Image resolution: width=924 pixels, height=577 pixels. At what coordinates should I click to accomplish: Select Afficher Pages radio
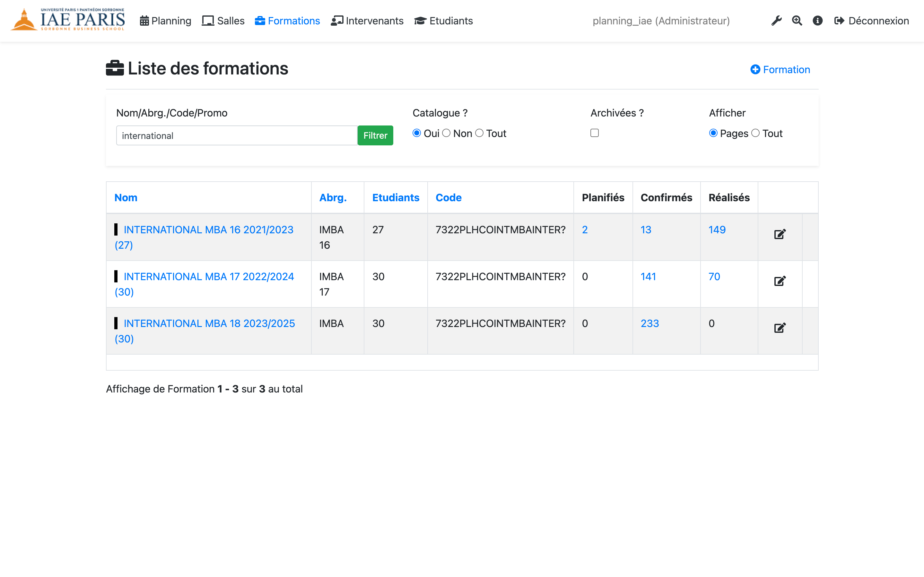[x=713, y=133]
